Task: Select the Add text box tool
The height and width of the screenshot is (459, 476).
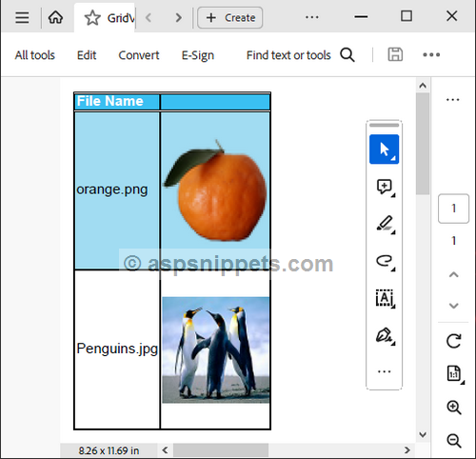Action: tap(385, 298)
